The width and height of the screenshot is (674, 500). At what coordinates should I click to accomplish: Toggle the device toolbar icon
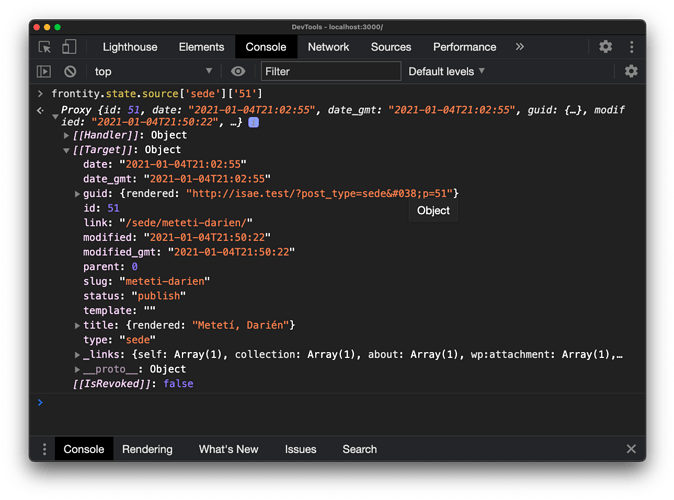pyautogui.click(x=69, y=47)
